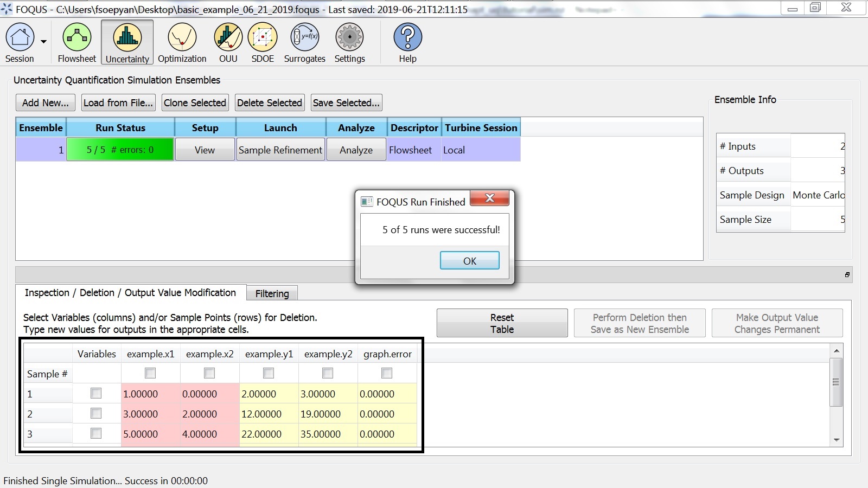Click the Analyze button for ensemble 1
868x488 pixels.
(356, 150)
